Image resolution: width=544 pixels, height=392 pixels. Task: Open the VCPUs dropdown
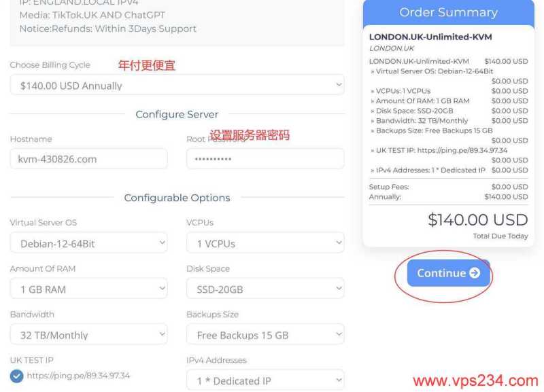tap(265, 243)
